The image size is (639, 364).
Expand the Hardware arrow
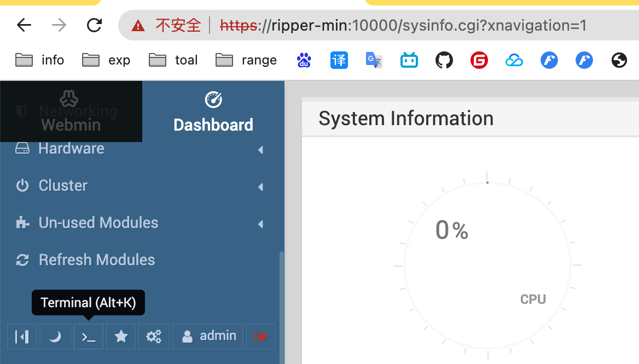click(x=260, y=150)
